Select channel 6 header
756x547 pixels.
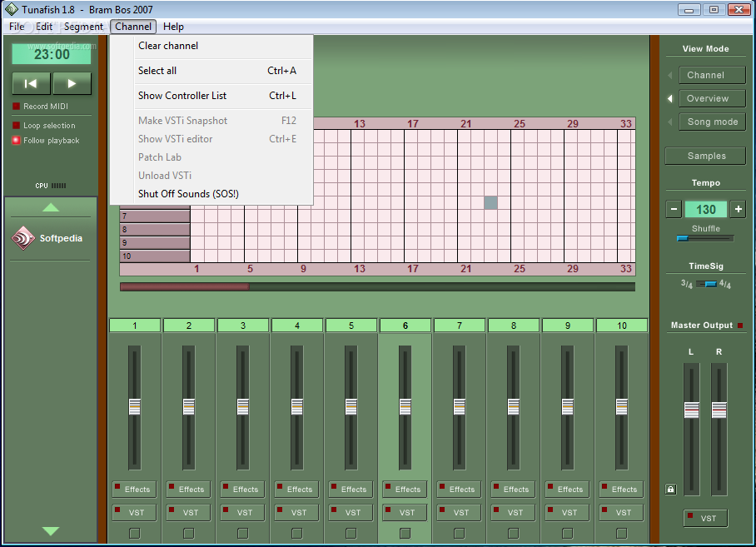pyautogui.click(x=405, y=326)
